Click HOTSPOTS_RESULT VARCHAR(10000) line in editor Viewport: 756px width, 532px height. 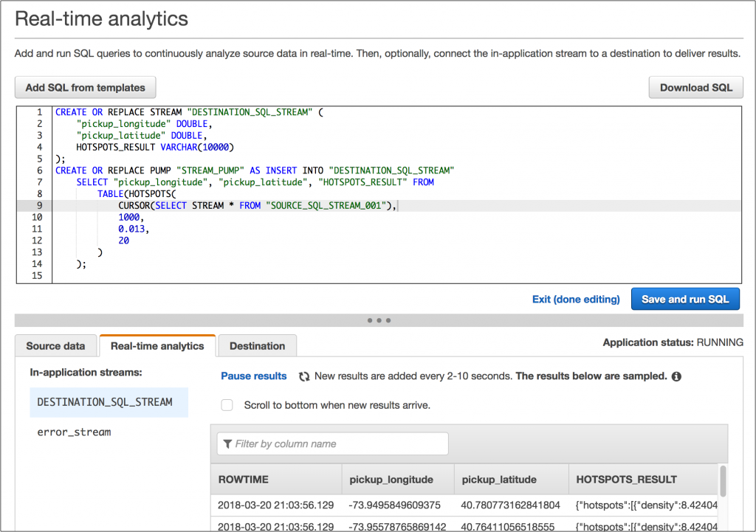tap(155, 148)
